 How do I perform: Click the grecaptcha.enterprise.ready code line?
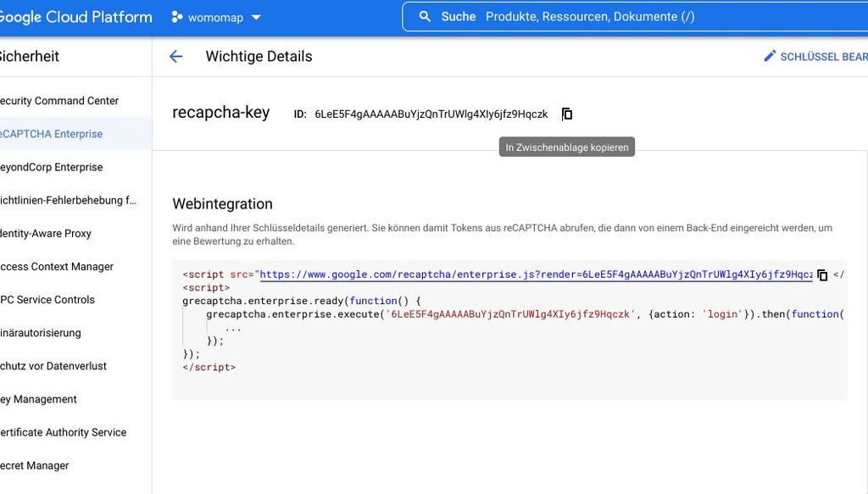click(x=302, y=301)
